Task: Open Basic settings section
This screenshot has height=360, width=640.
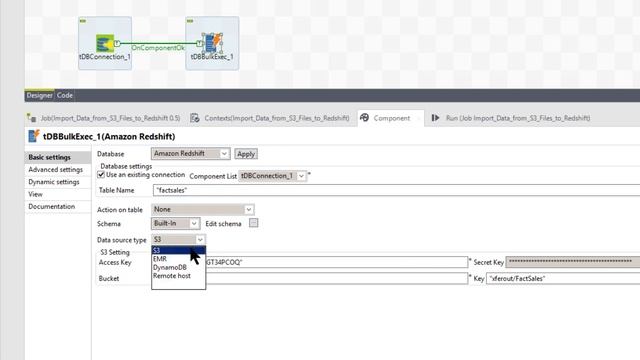Action: coord(58,157)
